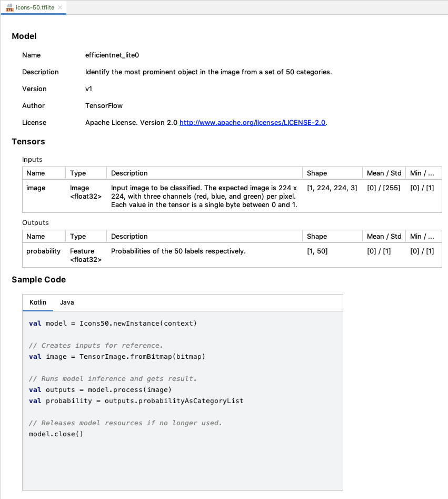Viewport: 448px width, 499px height.
Task: Select the Kotlin sample code tab
Action: [x=37, y=302]
